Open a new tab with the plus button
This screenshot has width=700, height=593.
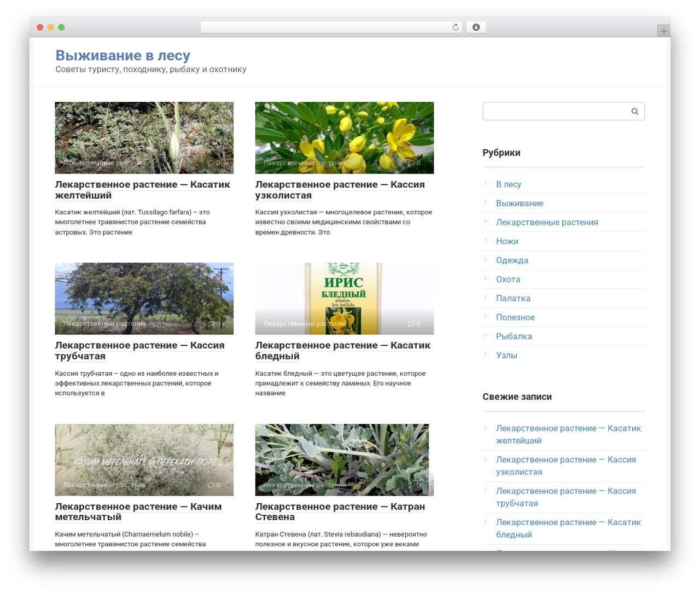(664, 31)
